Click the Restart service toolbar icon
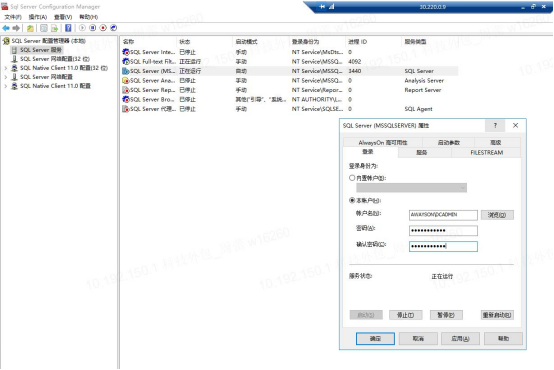554x370 pixels. point(113,28)
